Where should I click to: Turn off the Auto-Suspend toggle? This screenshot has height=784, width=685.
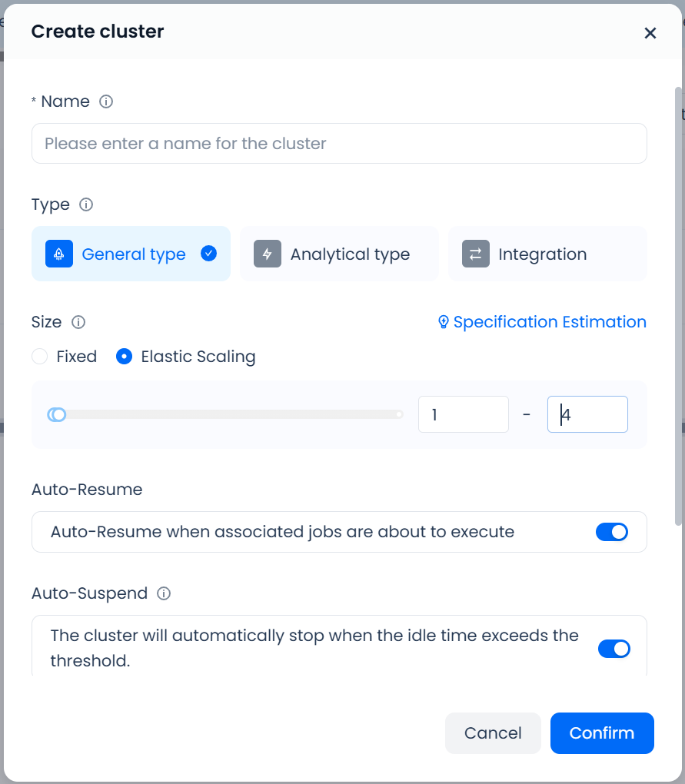(614, 649)
